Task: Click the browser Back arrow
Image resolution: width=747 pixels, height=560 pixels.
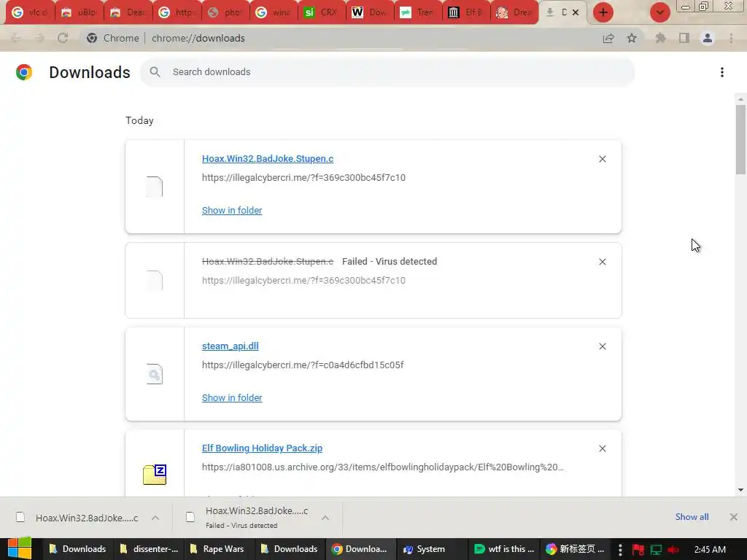Action: [16, 38]
